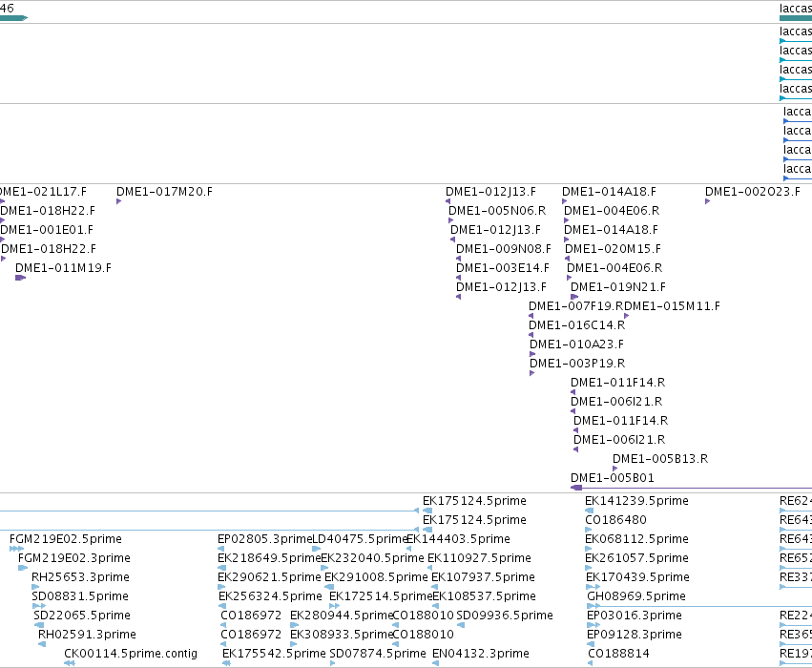This screenshot has width=812, height=668.
Task: Select the EK141239.5prime EST label
Action: pyautogui.click(x=636, y=501)
